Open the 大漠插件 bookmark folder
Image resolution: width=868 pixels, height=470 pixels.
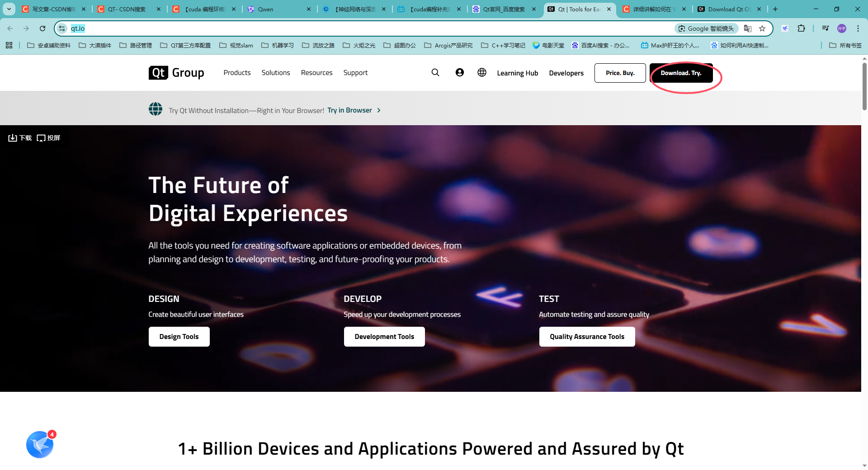[95, 45]
